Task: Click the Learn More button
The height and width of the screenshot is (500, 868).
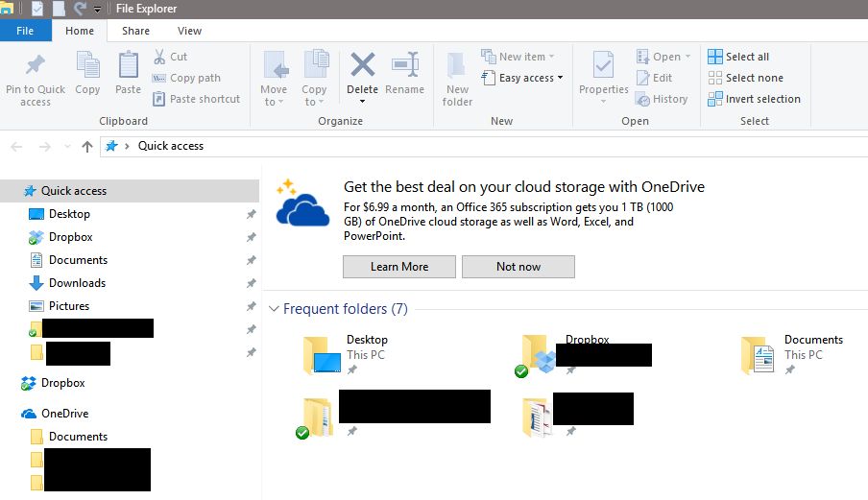Action: pos(399,267)
